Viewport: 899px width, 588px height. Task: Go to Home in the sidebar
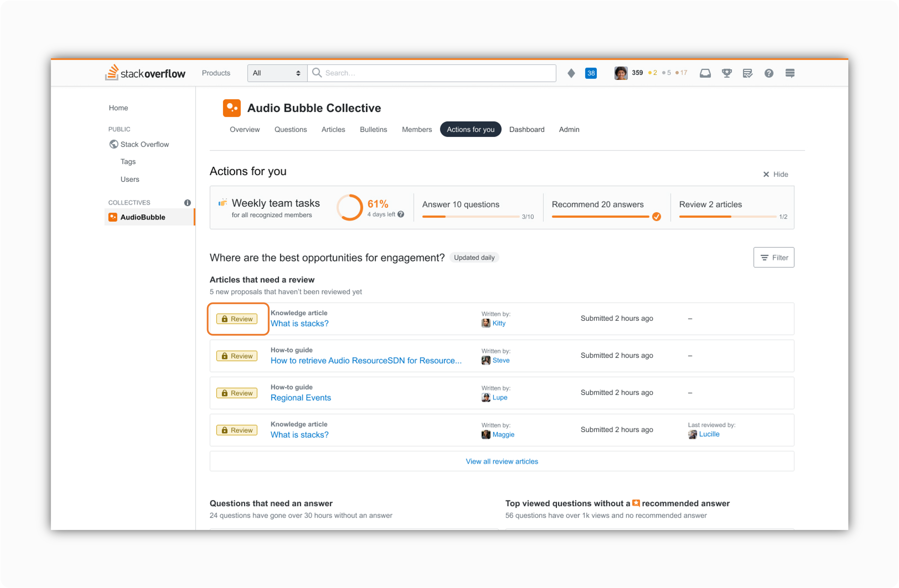tap(118, 108)
